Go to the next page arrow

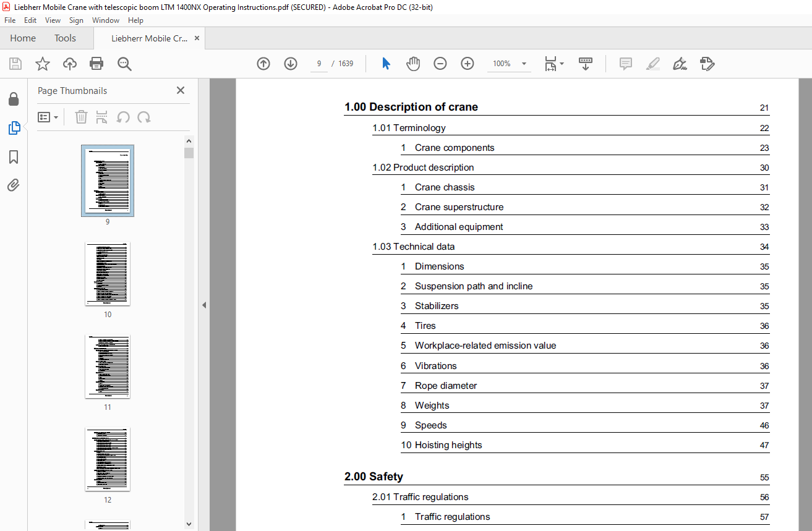click(x=291, y=64)
